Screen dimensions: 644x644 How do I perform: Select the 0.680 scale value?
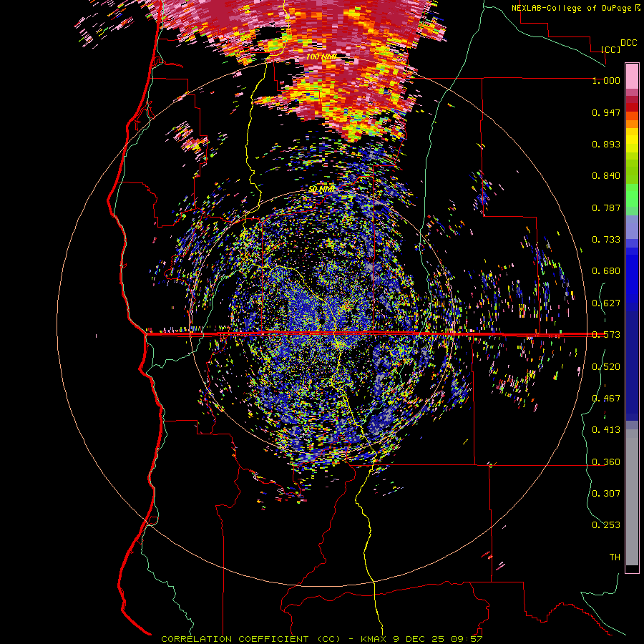tap(606, 271)
